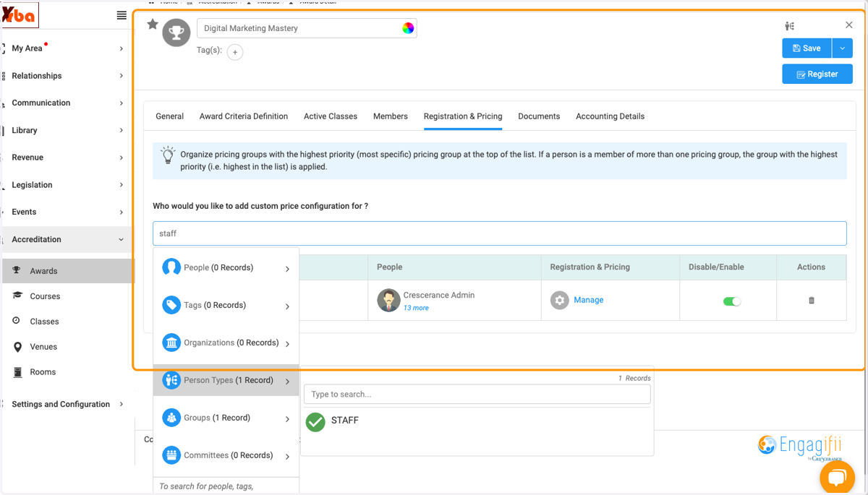Viewport: 868px width, 495px height.
Task: Close the award detail panel
Action: (849, 25)
